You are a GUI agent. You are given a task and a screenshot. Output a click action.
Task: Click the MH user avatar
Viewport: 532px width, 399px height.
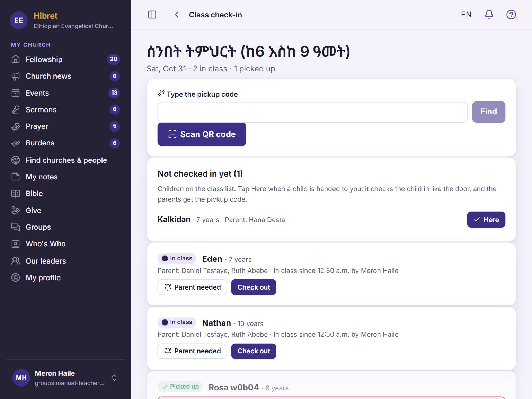[21, 378]
